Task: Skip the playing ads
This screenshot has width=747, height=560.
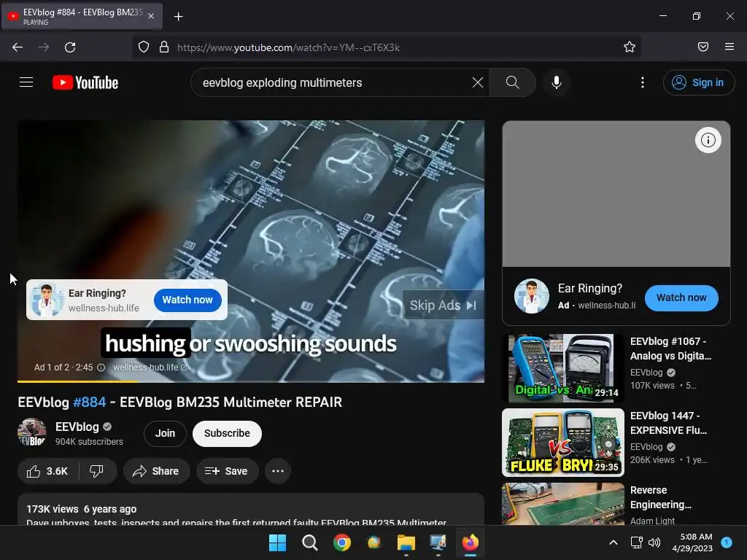Action: [443, 306]
